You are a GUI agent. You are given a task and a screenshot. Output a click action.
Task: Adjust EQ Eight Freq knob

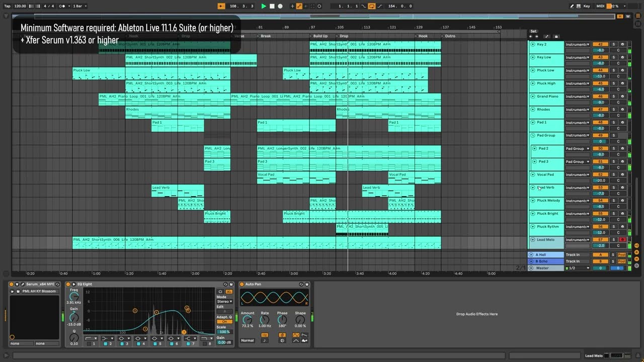(x=74, y=296)
